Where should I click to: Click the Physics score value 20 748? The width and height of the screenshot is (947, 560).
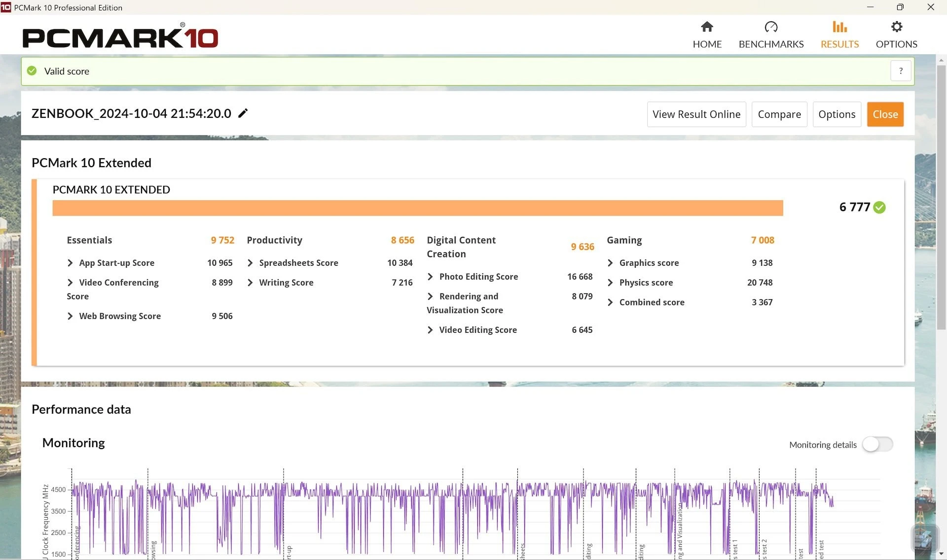pos(760,282)
